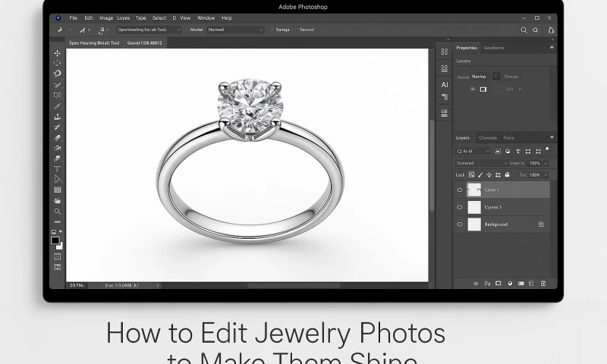Hide the Layer 1 layer
The height and width of the screenshot is (364, 607).
click(x=460, y=190)
